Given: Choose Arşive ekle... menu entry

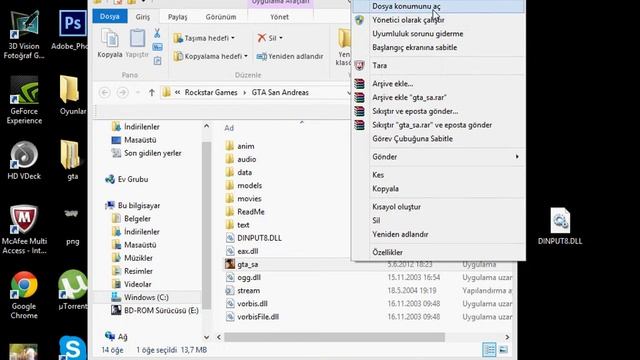Looking at the screenshot, I should point(438,84).
